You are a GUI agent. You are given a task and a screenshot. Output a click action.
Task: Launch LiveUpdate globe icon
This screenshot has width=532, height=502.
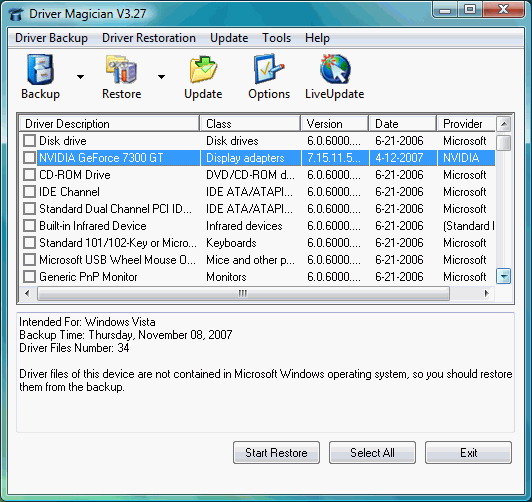[335, 69]
